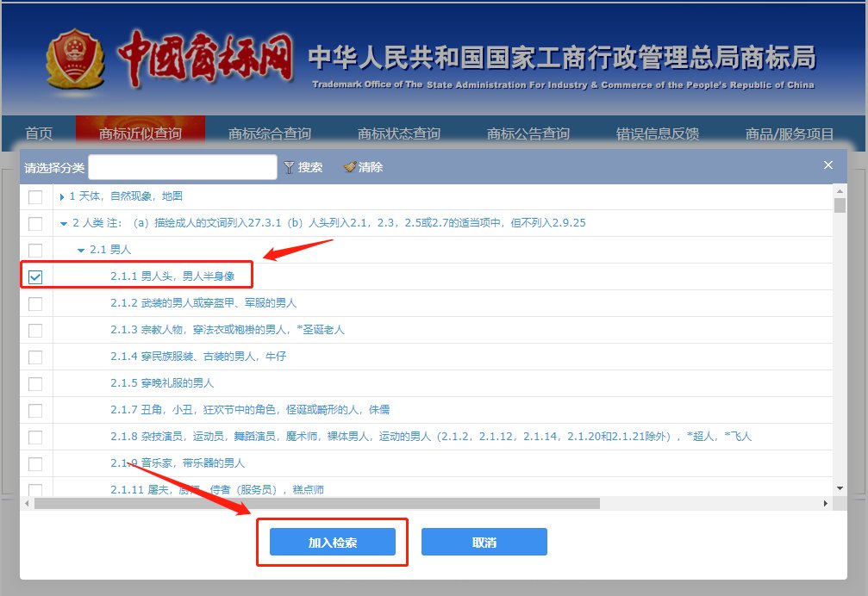Open the 首页 menu item
The height and width of the screenshot is (596, 868).
point(41,133)
